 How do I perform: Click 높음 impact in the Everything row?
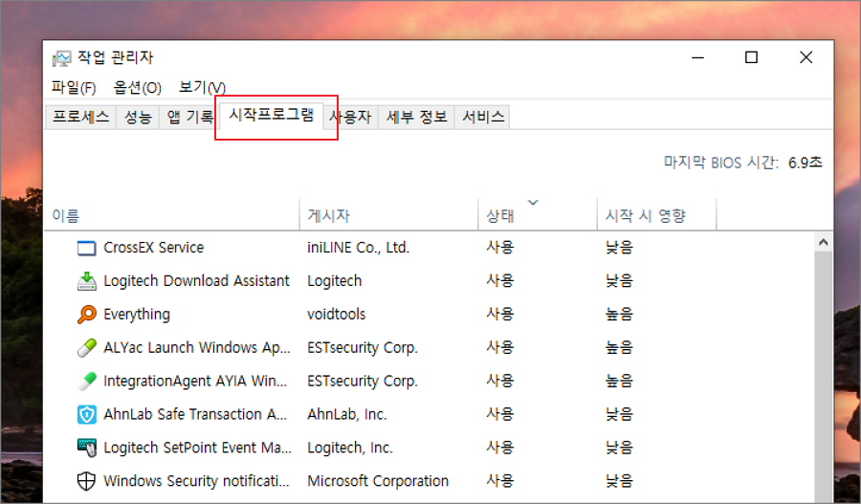[x=619, y=315]
